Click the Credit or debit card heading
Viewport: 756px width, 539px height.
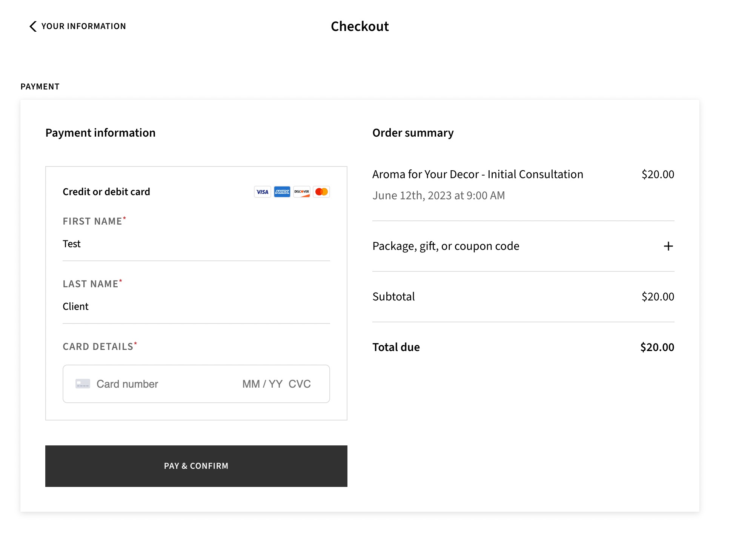(x=106, y=192)
